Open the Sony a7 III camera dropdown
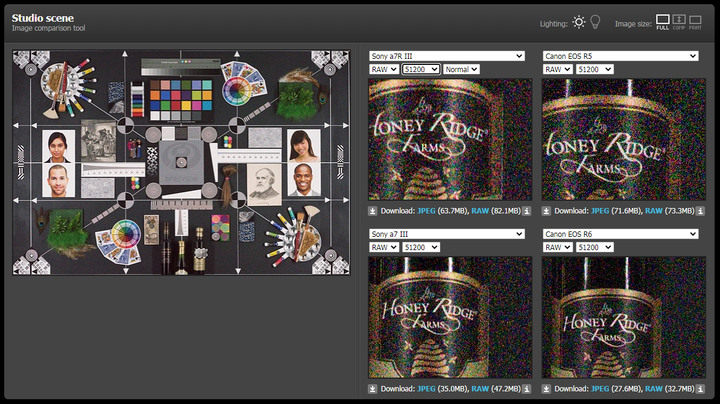Viewport: 720px width, 404px height. pyautogui.click(x=447, y=234)
